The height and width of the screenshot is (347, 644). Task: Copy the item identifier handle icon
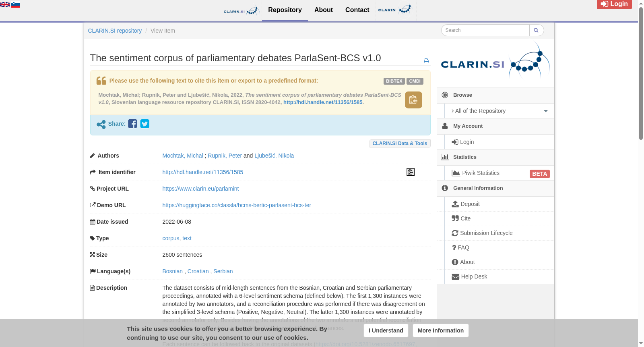pos(411,172)
